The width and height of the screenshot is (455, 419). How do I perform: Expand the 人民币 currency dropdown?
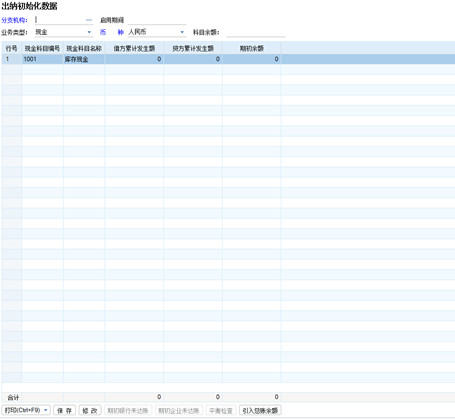[182, 32]
